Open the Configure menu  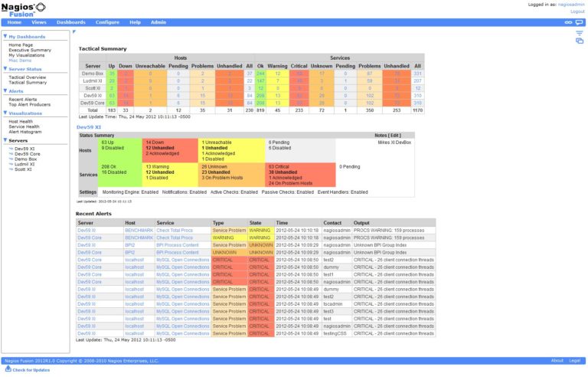[107, 22]
